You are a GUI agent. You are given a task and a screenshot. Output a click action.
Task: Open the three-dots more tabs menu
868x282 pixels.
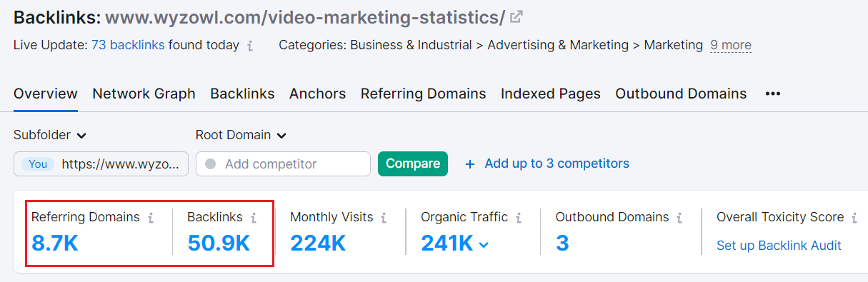[x=773, y=94]
